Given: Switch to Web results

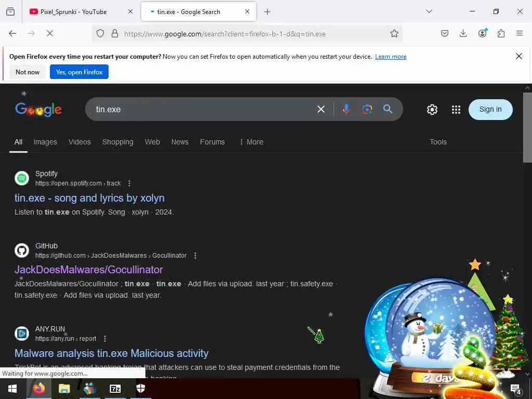Looking at the screenshot, I should [152, 142].
